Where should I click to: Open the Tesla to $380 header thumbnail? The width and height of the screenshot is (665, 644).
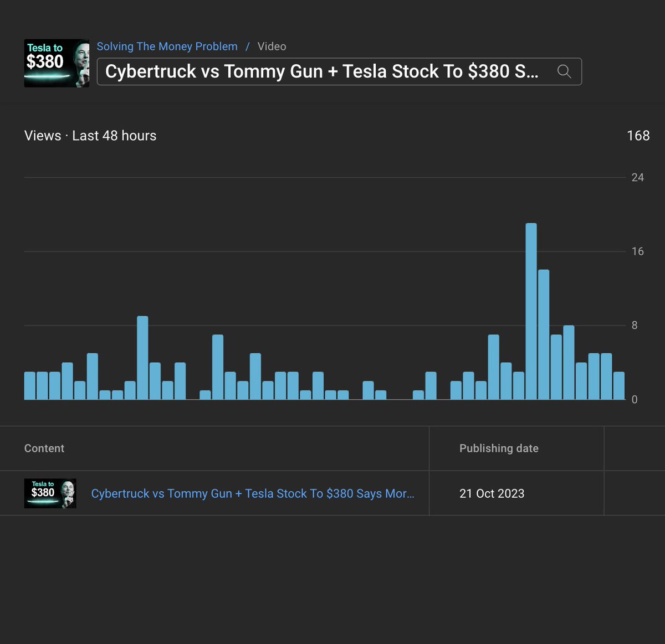[57, 63]
